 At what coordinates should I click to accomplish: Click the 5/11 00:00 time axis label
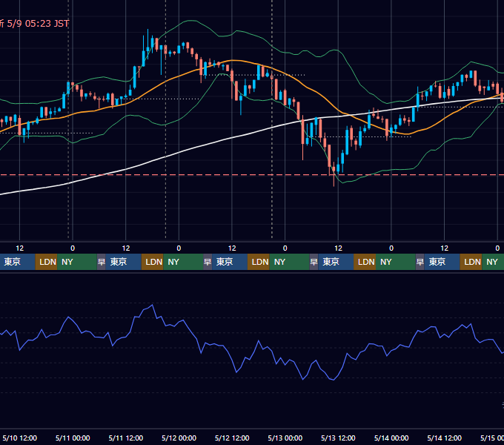(x=73, y=438)
